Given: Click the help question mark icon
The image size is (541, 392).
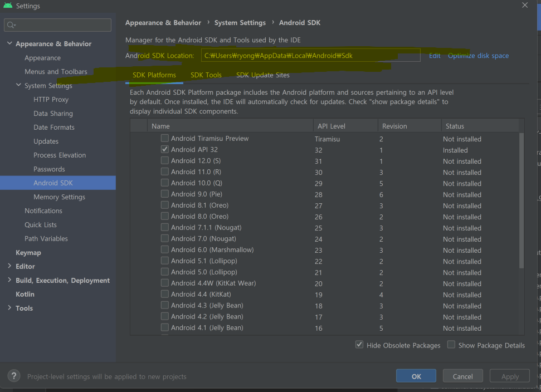Looking at the screenshot, I should (14, 376).
